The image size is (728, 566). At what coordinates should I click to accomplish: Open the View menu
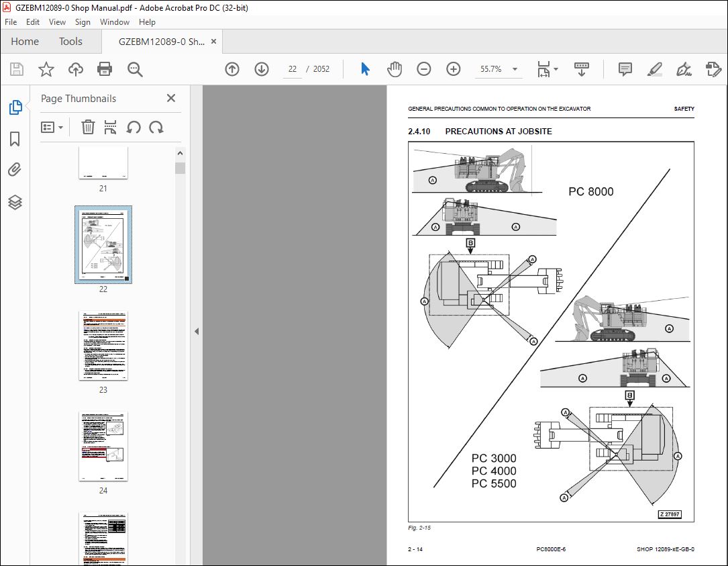click(57, 22)
